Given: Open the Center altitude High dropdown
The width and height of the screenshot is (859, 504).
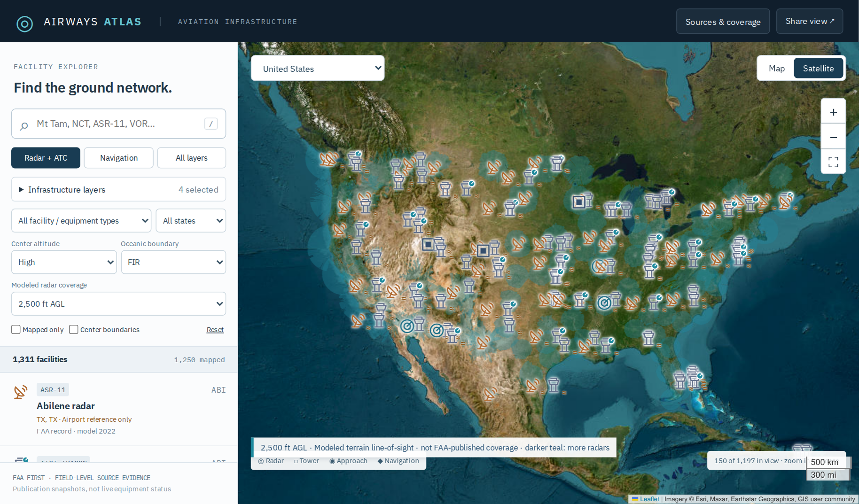Looking at the screenshot, I should point(64,262).
